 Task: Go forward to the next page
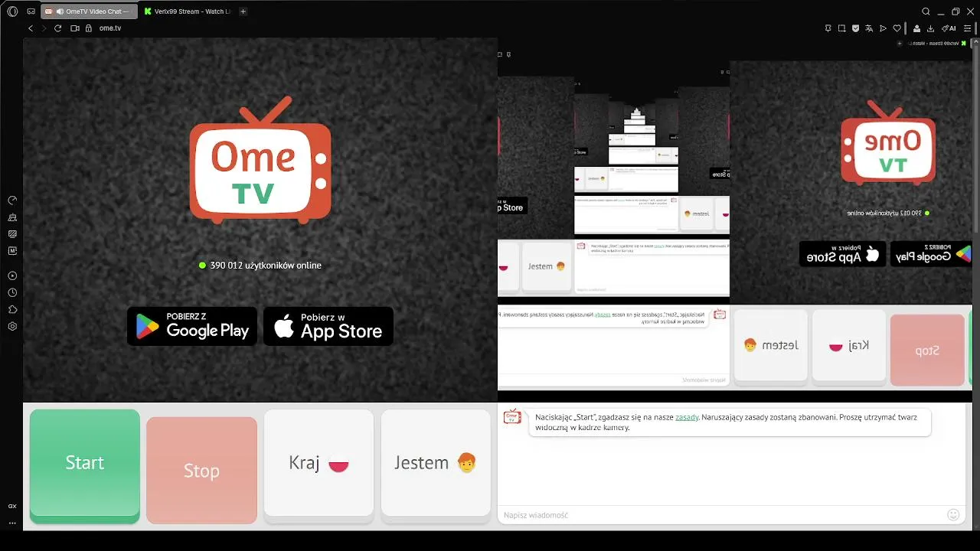coord(44,28)
